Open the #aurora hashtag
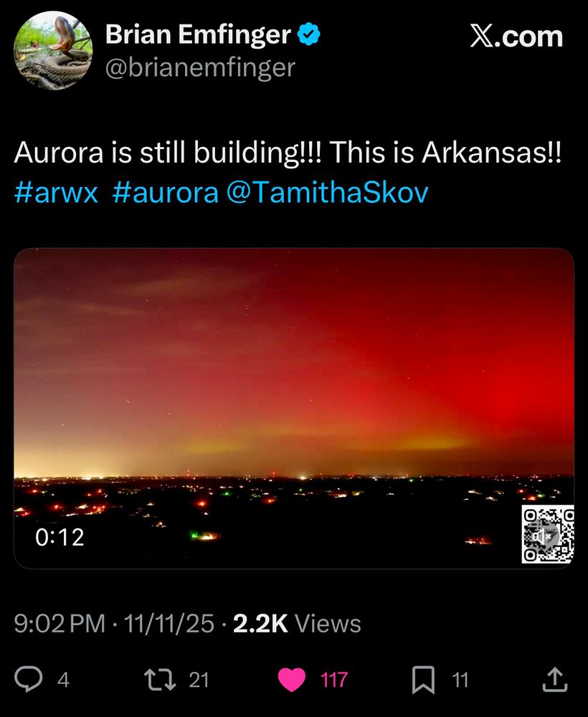This screenshot has width=588, height=717. pos(166,192)
